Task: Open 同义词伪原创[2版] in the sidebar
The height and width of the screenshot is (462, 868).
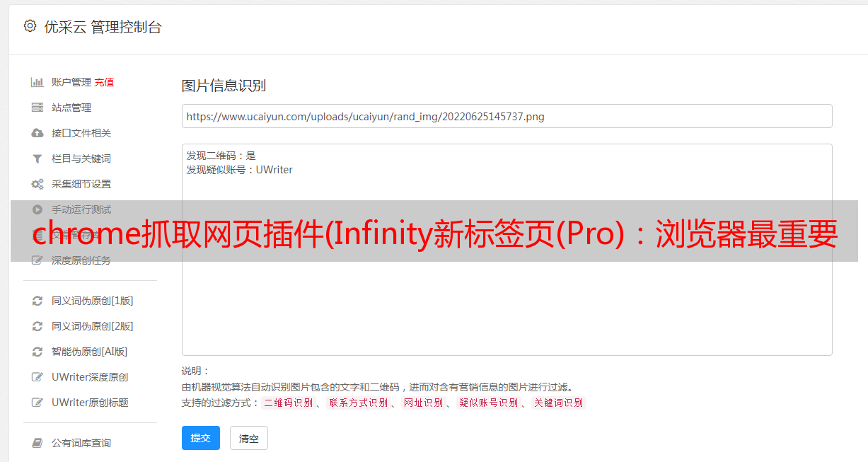Action: pos(93,326)
